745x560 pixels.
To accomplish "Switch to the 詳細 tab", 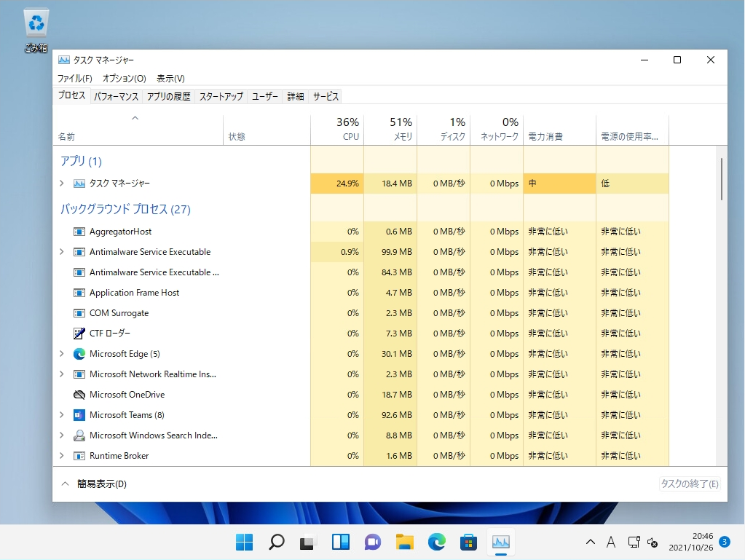I will [x=296, y=96].
